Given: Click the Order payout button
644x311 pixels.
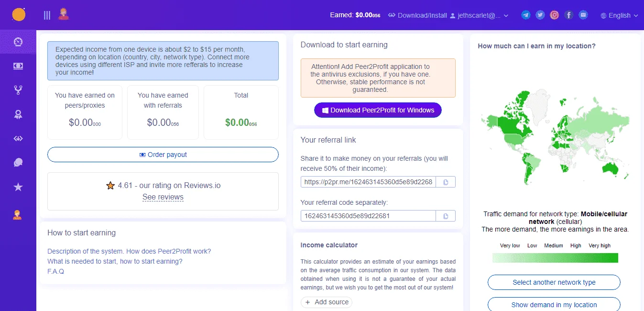Looking at the screenshot, I should coord(163,155).
